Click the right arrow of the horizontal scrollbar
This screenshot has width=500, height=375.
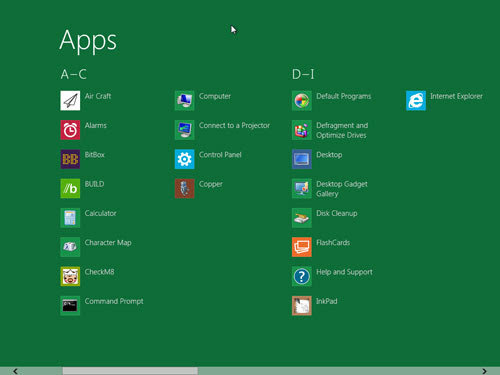pyautogui.click(x=484, y=371)
